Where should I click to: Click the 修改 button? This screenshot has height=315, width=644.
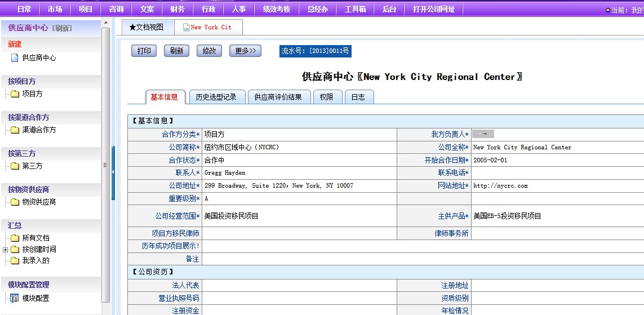(209, 51)
